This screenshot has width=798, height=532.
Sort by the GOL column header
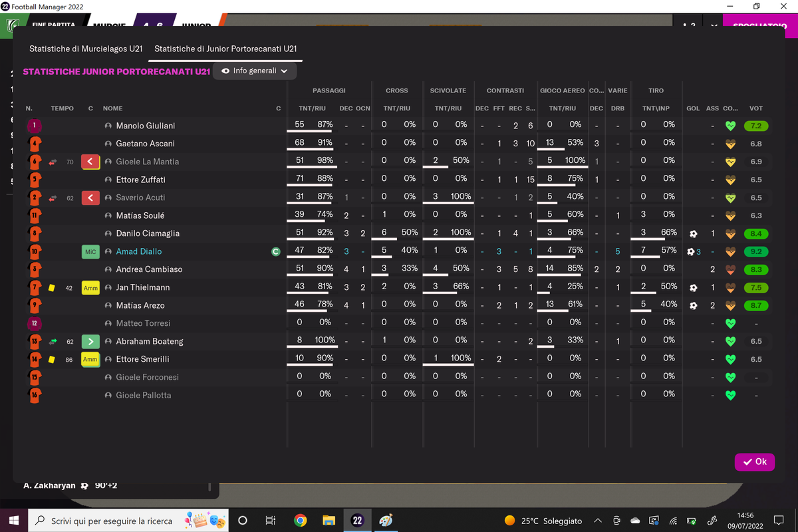coord(693,108)
